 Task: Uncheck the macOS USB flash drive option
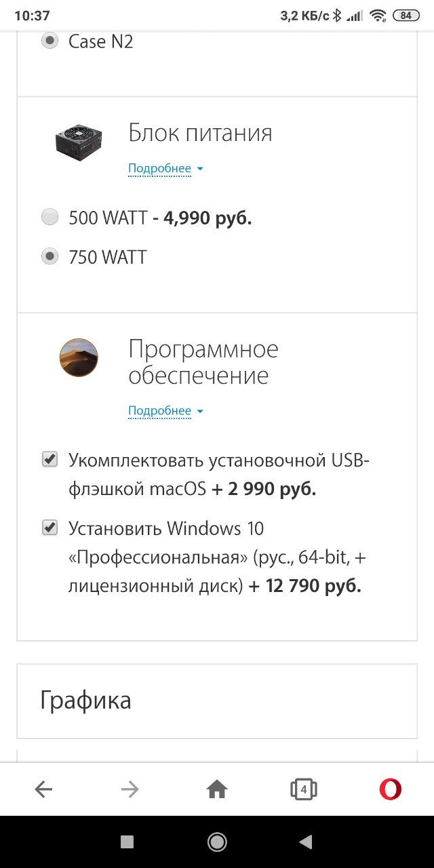[50, 460]
